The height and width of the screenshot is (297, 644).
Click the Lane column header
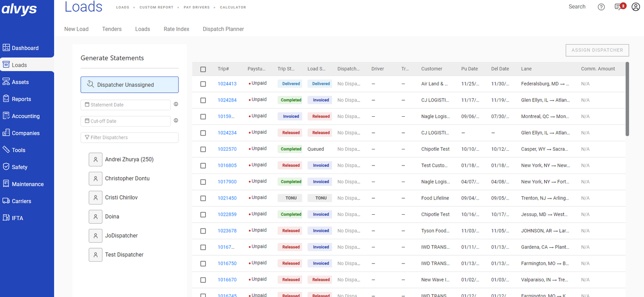[526, 69]
